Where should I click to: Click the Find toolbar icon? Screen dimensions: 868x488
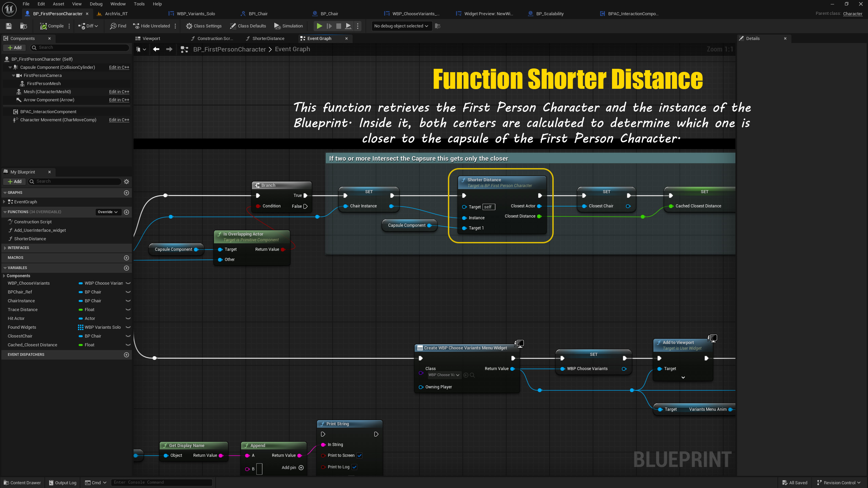point(113,26)
